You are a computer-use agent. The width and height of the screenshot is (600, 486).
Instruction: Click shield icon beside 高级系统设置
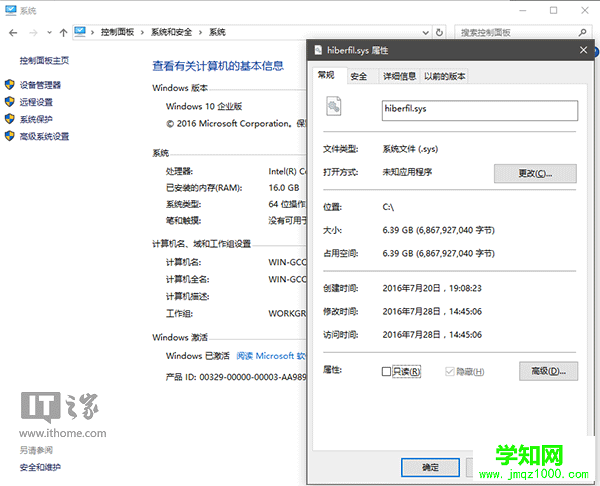(x=10, y=135)
